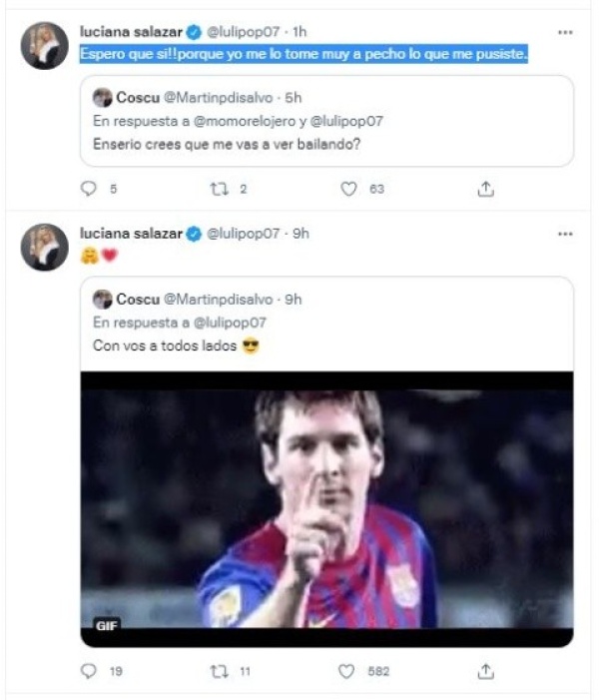
Task: Retweet the tweet with 11 retweets
Action: click(217, 672)
